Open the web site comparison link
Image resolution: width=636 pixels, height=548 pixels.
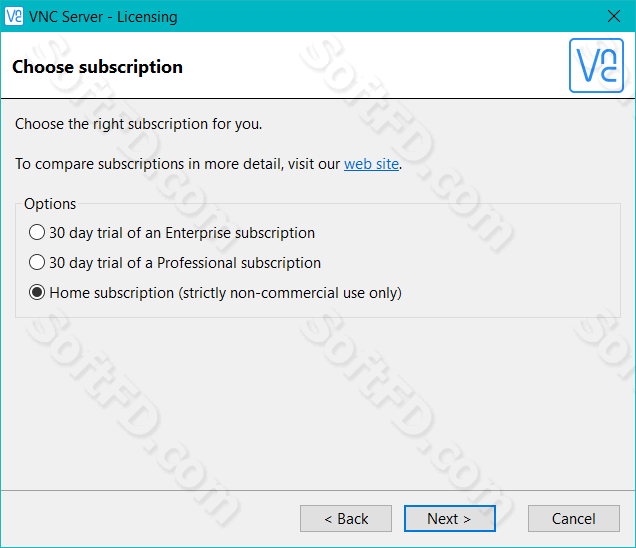point(371,164)
